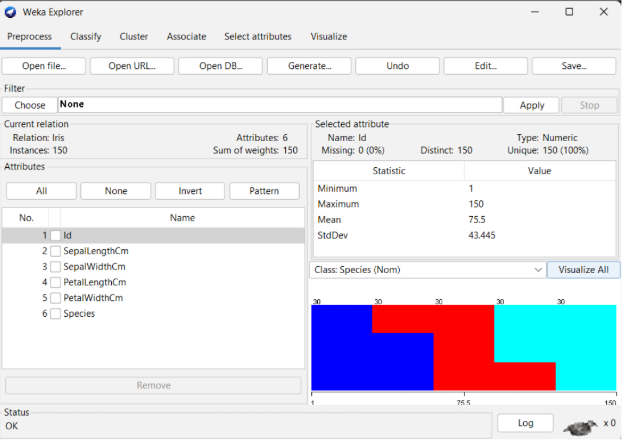This screenshot has width=623, height=446.
Task: Minimize the Weka Explorer window
Action: tap(535, 12)
